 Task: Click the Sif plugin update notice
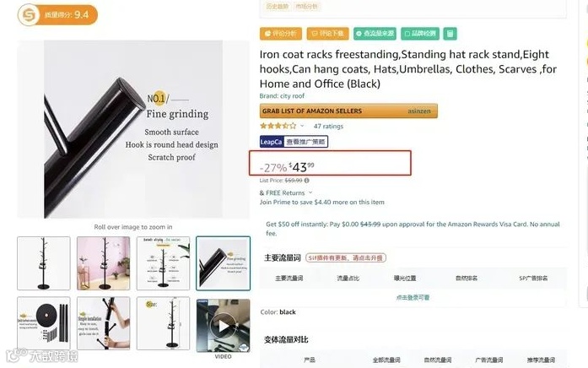[x=346, y=258]
